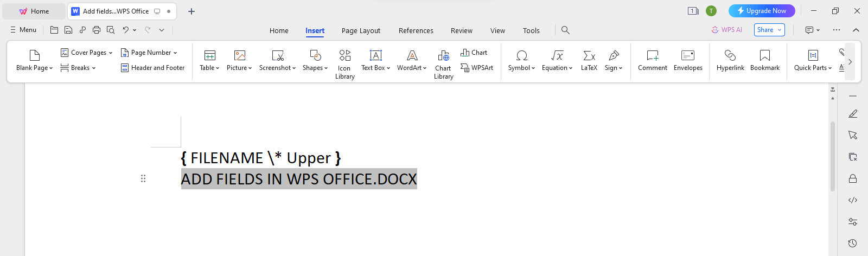
Task: Print the document via printer icon
Action: point(97,30)
